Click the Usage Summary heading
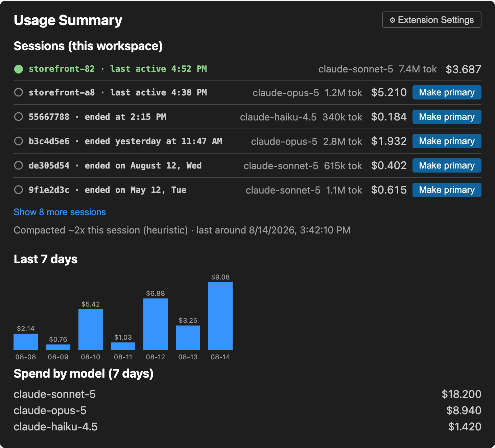 point(68,20)
